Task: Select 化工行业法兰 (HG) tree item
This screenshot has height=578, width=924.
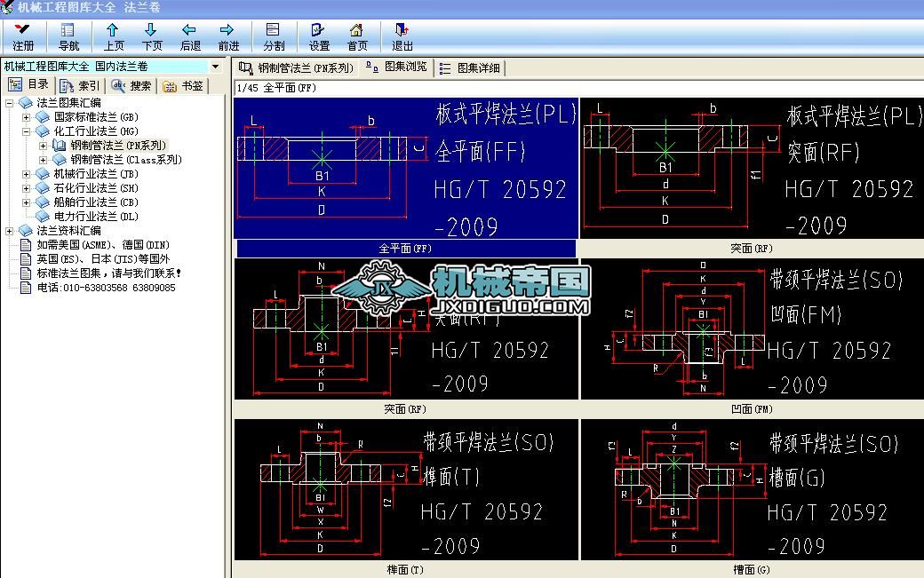Action: [x=96, y=131]
